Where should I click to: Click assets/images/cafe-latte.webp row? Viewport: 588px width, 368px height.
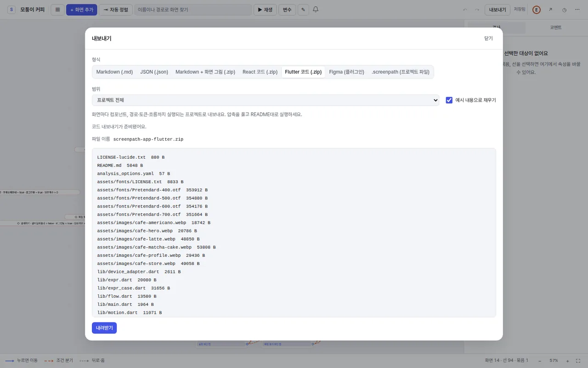point(148,239)
